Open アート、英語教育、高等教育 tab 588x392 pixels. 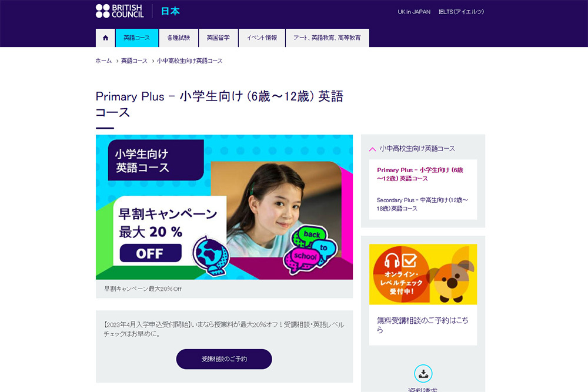(x=328, y=38)
